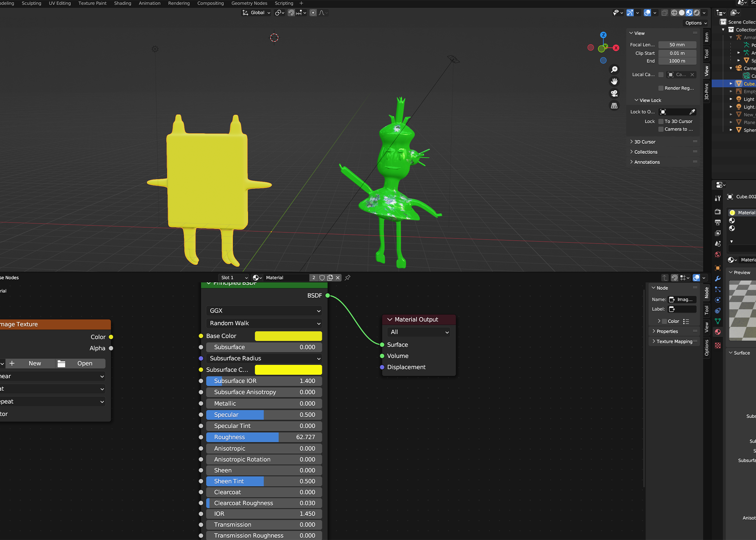Toggle X-ray display in viewport header

coord(665,13)
